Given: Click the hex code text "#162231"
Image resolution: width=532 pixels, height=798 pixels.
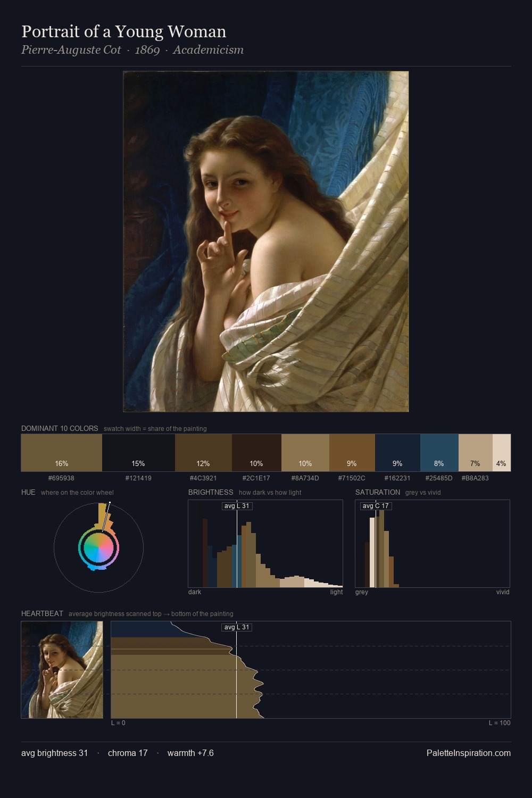Looking at the screenshot, I should (x=397, y=478).
